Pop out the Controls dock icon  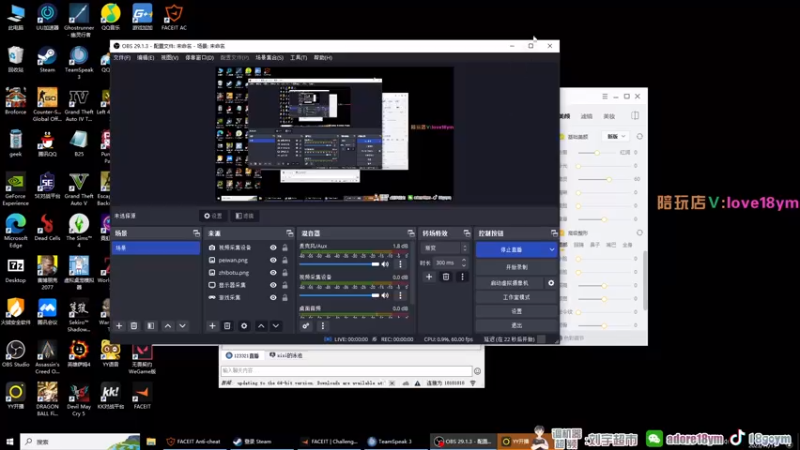pyautogui.click(x=554, y=233)
